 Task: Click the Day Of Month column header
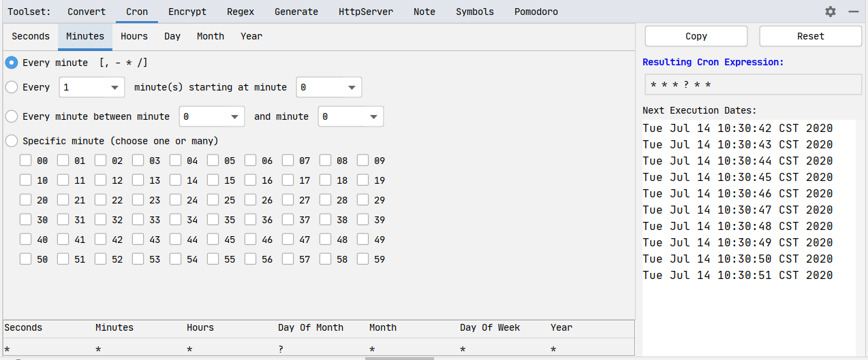(311, 327)
